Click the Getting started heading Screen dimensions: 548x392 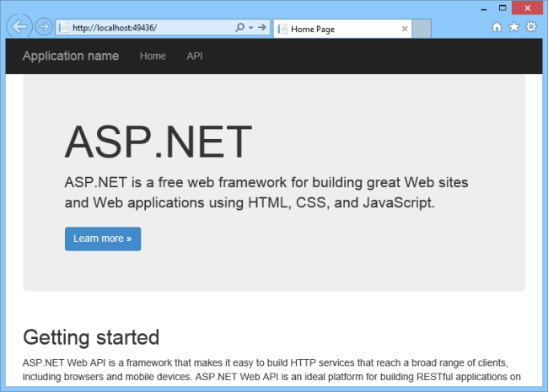[91, 337]
